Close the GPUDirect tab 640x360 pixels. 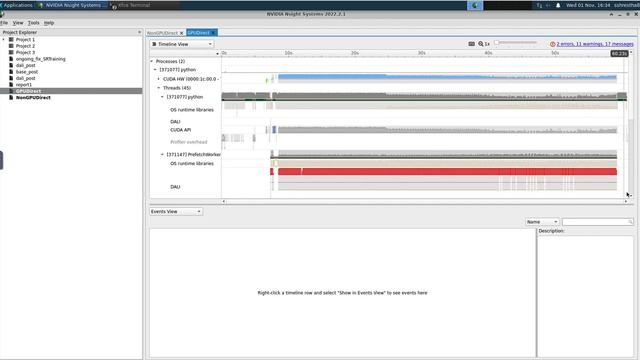click(x=213, y=33)
